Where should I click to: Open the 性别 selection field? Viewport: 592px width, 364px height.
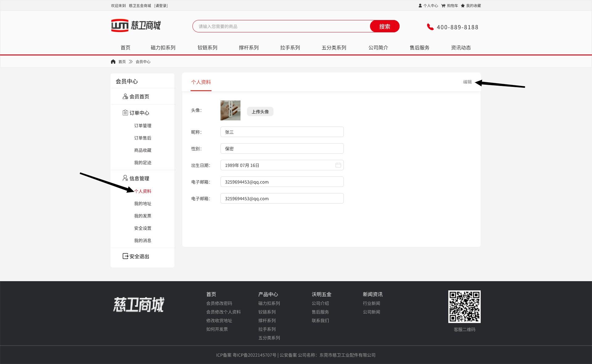point(282,149)
